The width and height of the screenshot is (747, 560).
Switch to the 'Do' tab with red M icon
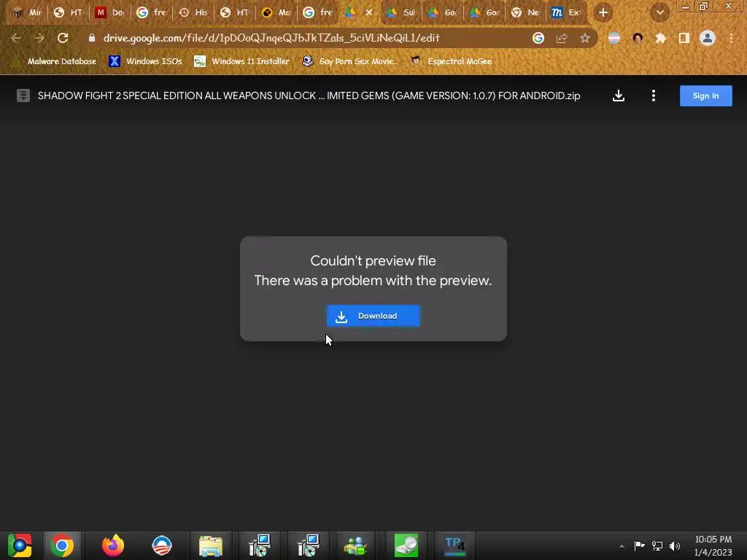coord(109,13)
